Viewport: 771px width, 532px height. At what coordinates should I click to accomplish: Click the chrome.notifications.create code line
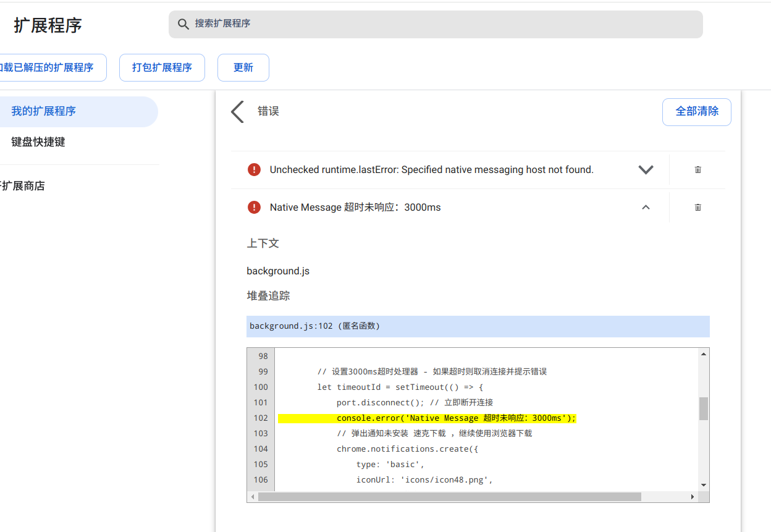click(x=408, y=449)
